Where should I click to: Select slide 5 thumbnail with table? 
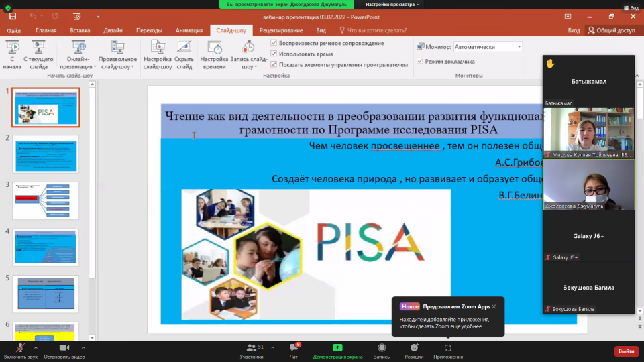pos(46,294)
